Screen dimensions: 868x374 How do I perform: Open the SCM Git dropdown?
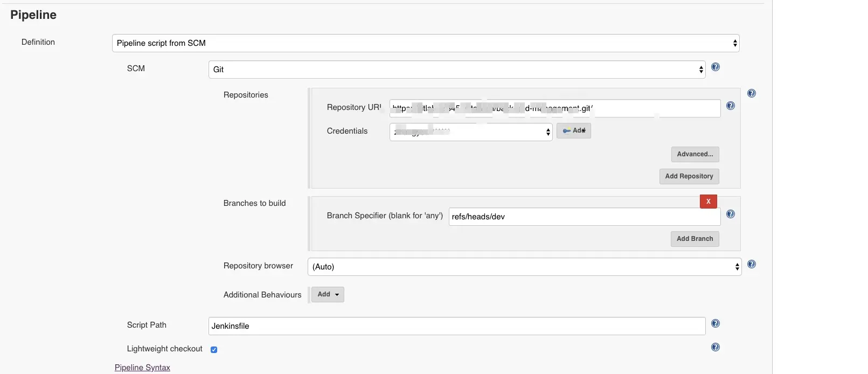[457, 70]
